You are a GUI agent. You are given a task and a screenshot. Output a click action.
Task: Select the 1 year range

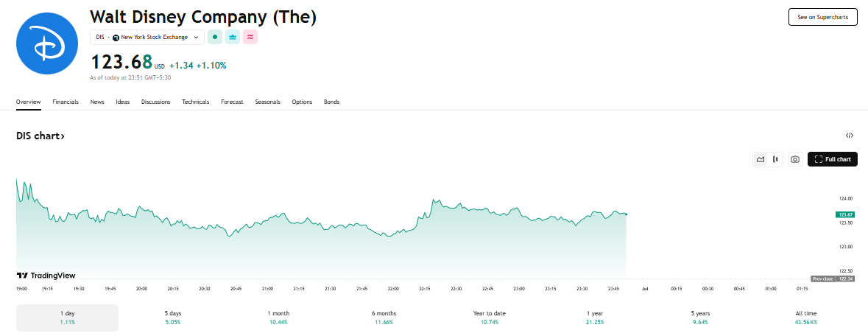click(x=595, y=318)
